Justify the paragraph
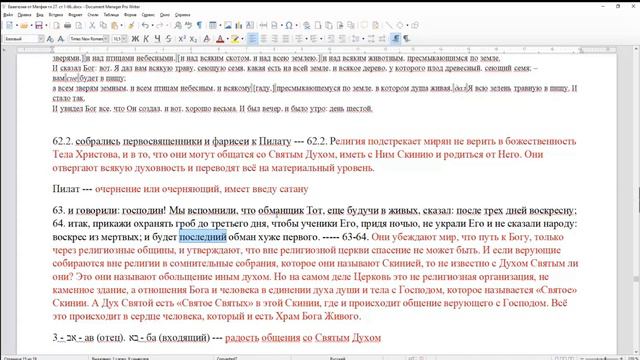This screenshot has height=360, width=640. coord(285,39)
